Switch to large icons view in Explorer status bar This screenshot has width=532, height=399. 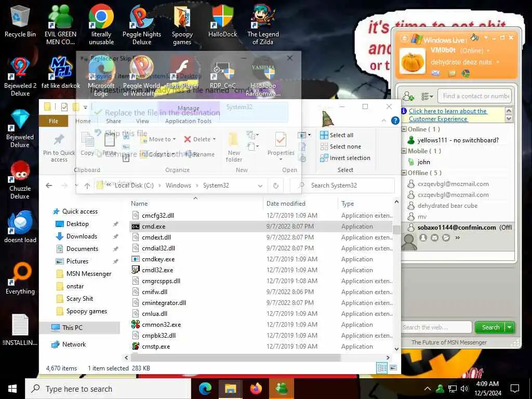tap(393, 368)
